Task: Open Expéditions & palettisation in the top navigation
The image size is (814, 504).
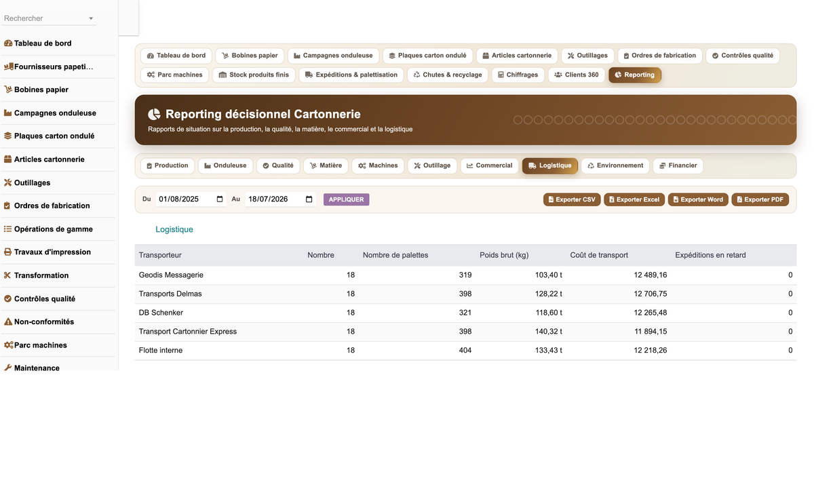Action: coord(351,75)
